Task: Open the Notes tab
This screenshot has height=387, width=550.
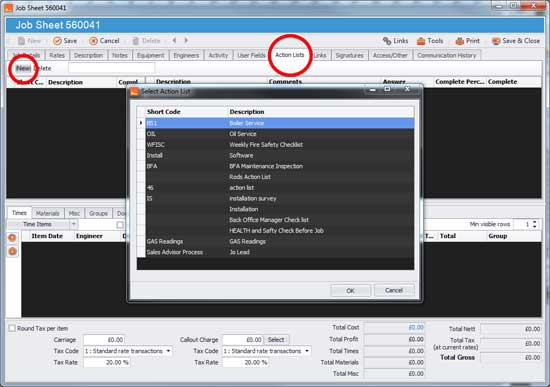Action: pyautogui.click(x=120, y=55)
